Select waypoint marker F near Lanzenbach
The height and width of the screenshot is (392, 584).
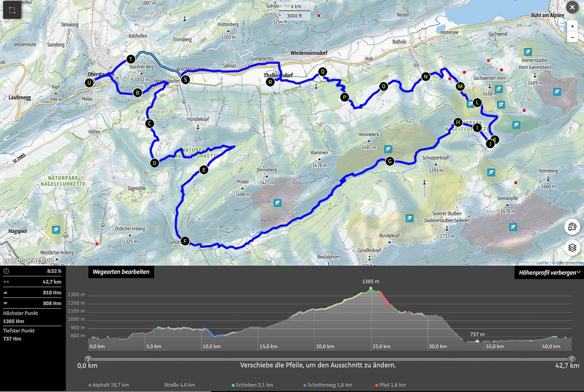pyautogui.click(x=185, y=241)
